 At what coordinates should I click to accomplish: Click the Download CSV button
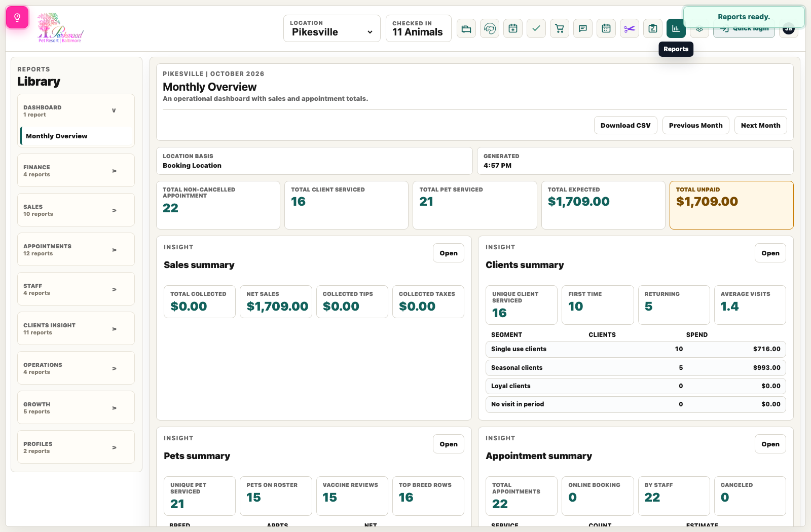click(625, 125)
